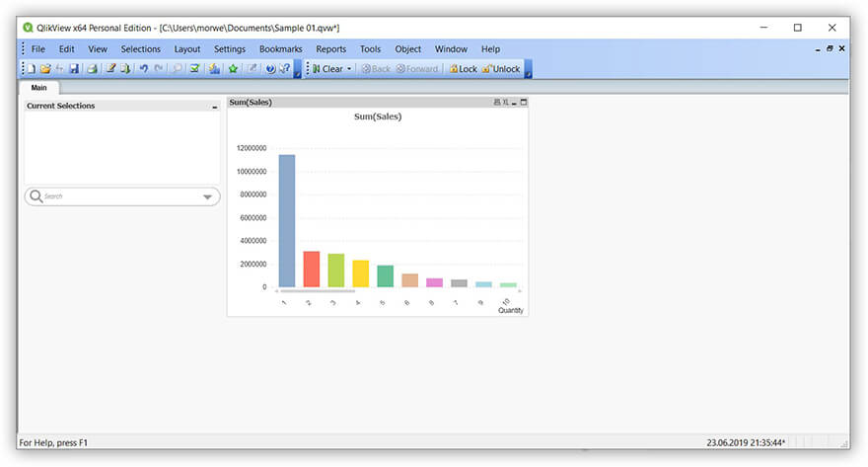Image resolution: width=868 pixels, height=467 pixels.
Task: Click the grayed refresh icon beside Open
Action: (59, 69)
